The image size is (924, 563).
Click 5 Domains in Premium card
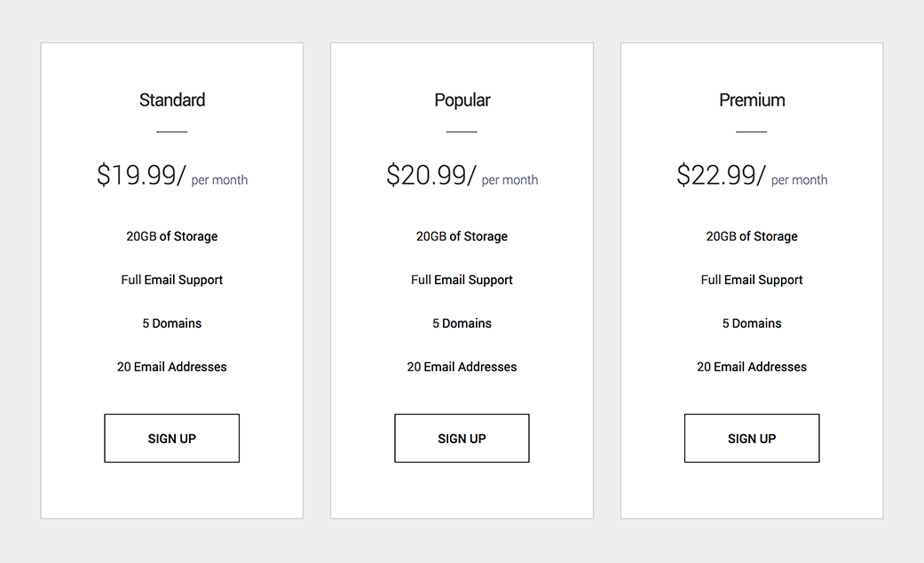(752, 323)
